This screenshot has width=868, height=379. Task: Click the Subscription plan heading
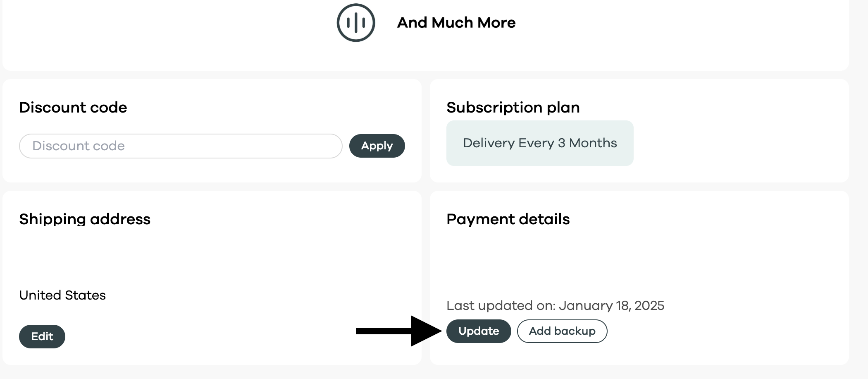point(513,108)
